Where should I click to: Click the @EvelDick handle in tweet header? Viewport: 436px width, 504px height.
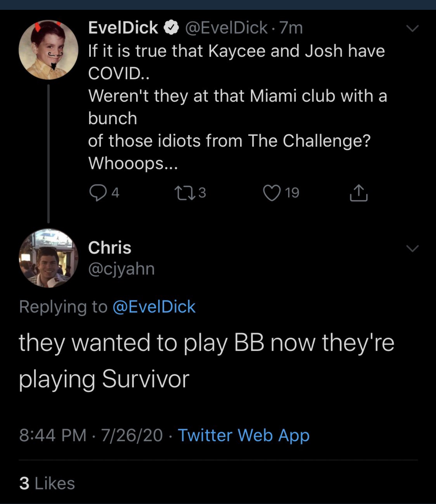tap(226, 28)
